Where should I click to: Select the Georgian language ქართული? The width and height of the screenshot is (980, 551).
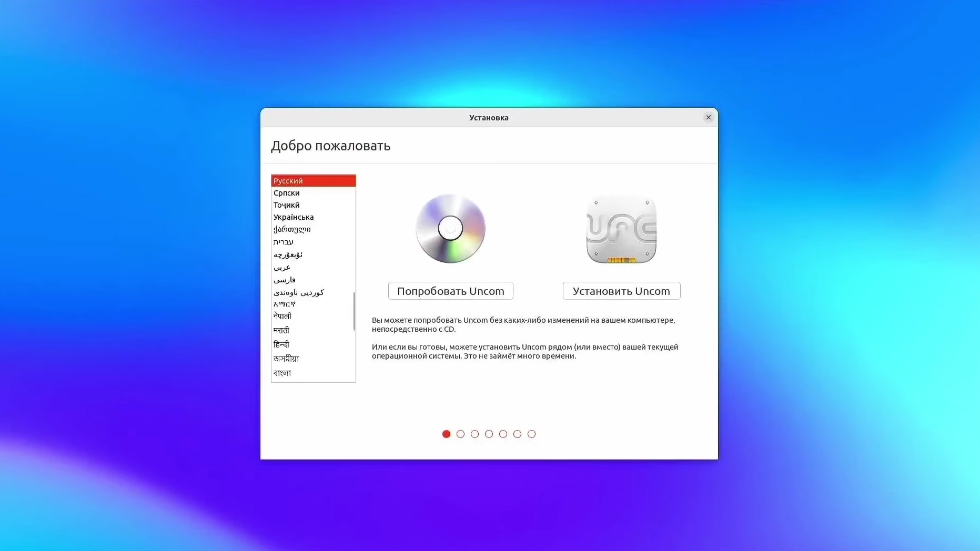(314, 229)
